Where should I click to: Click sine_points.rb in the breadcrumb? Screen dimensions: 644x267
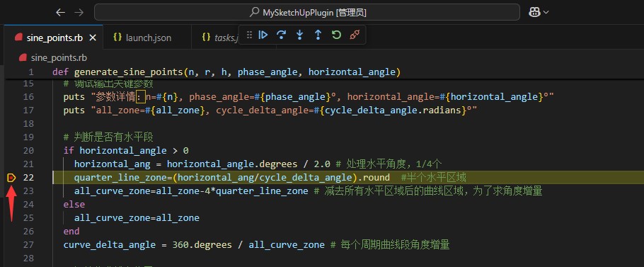click(59, 57)
